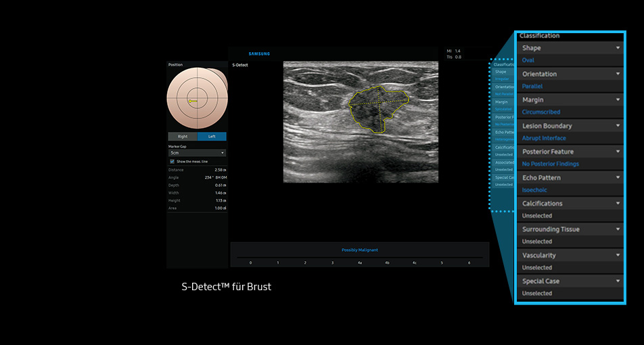Click the TIs 0.8 readout
644x345 pixels.
(x=454, y=57)
